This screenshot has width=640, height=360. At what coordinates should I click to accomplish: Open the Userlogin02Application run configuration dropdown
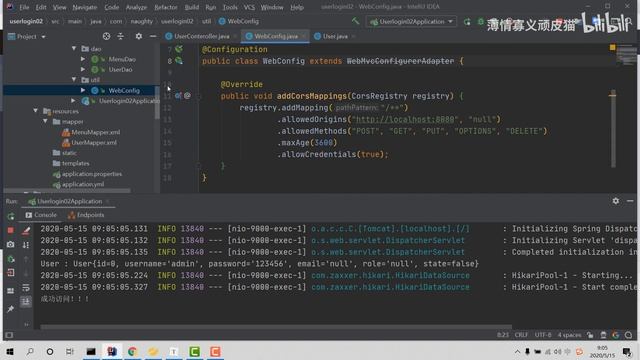[412, 21]
